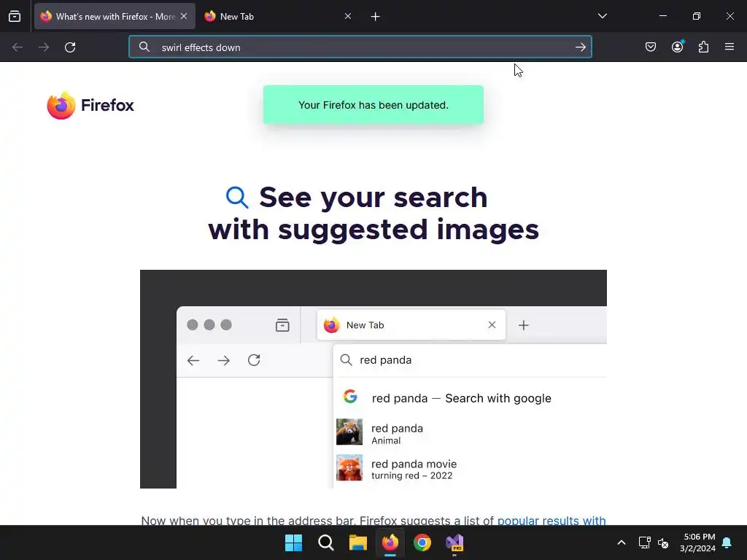Image resolution: width=747 pixels, height=560 pixels.
Task: Open Save to Pocket button
Action: tap(651, 47)
